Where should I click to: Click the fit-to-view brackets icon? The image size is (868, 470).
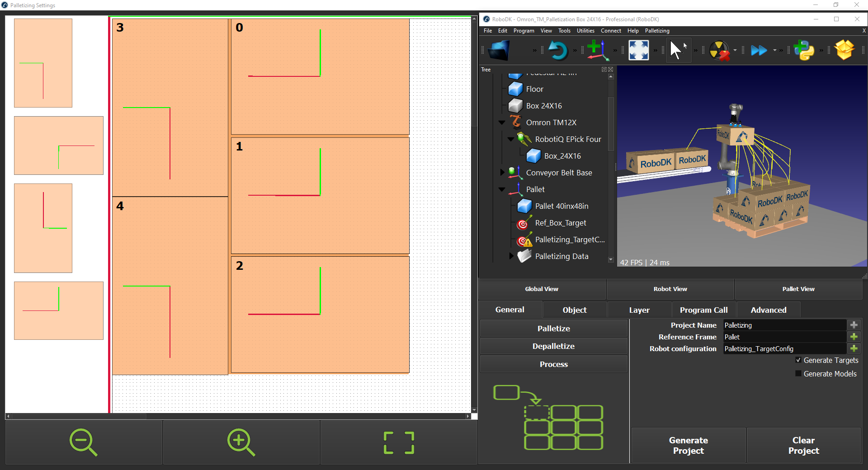(x=399, y=442)
